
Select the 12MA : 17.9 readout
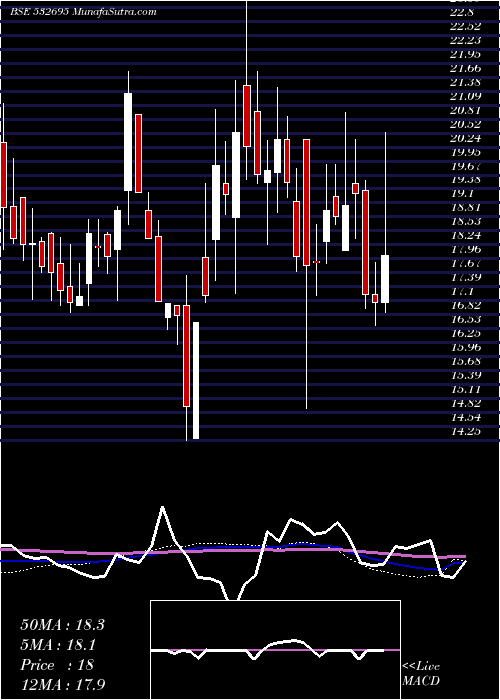62,685
